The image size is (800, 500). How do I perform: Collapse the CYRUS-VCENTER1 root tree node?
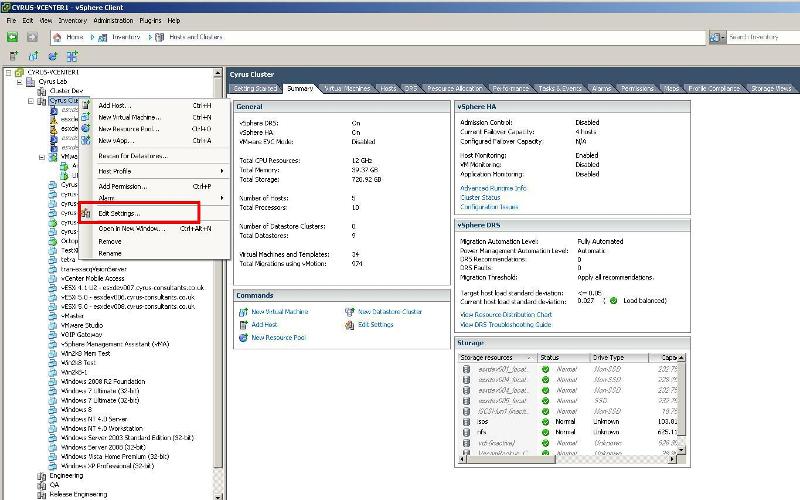pos(8,72)
